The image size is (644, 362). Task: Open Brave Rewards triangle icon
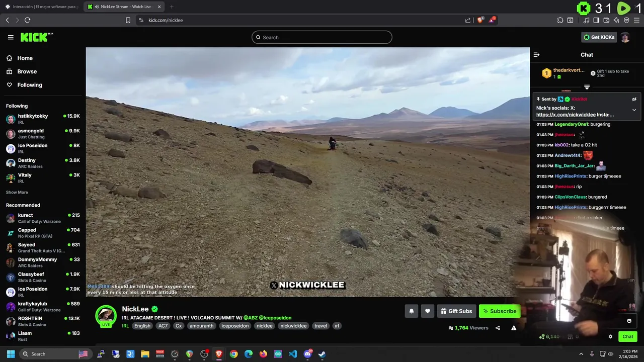point(493,20)
